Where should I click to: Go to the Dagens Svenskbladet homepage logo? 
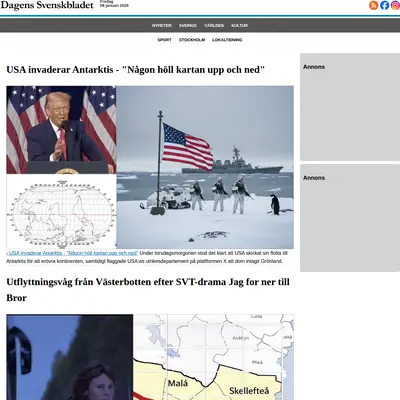pyautogui.click(x=47, y=5)
